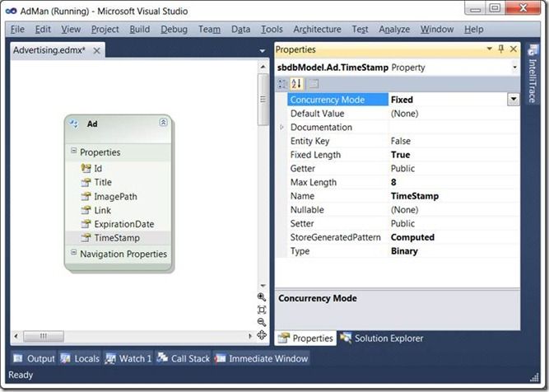Image resolution: width=549 pixels, height=392 pixels.
Task: Click the Type Binary value
Action: [404, 251]
